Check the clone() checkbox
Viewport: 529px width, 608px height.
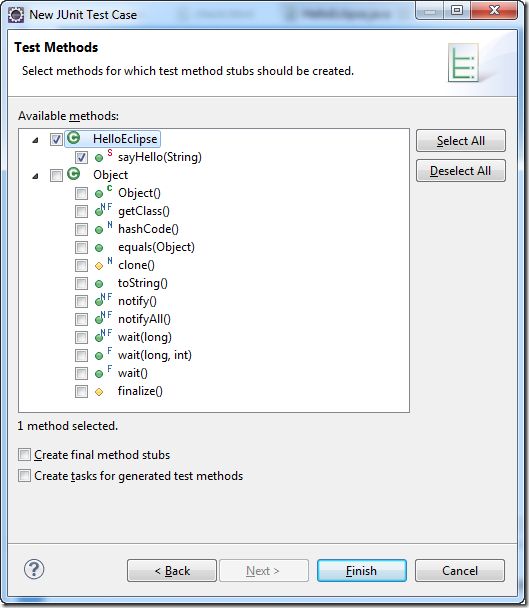point(81,266)
